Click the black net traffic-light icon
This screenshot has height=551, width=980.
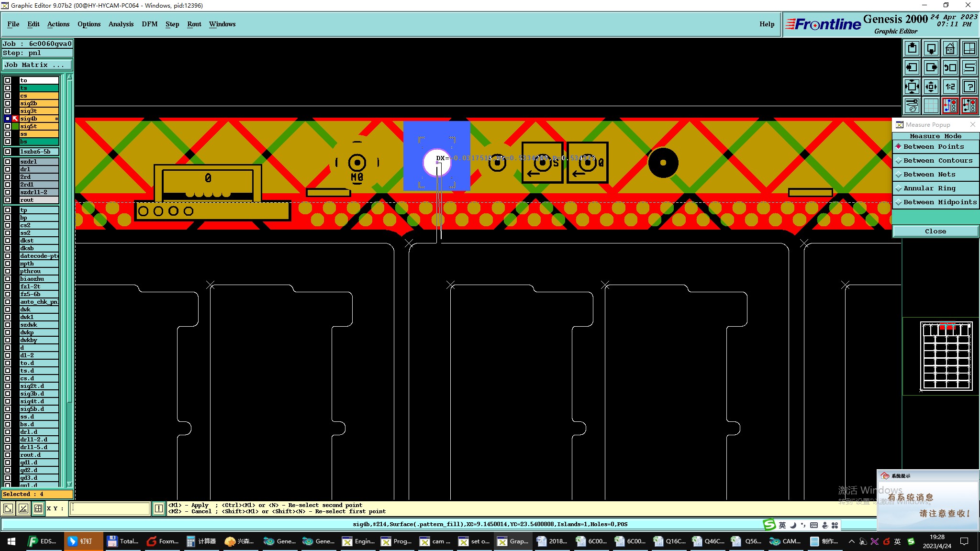[969, 105]
